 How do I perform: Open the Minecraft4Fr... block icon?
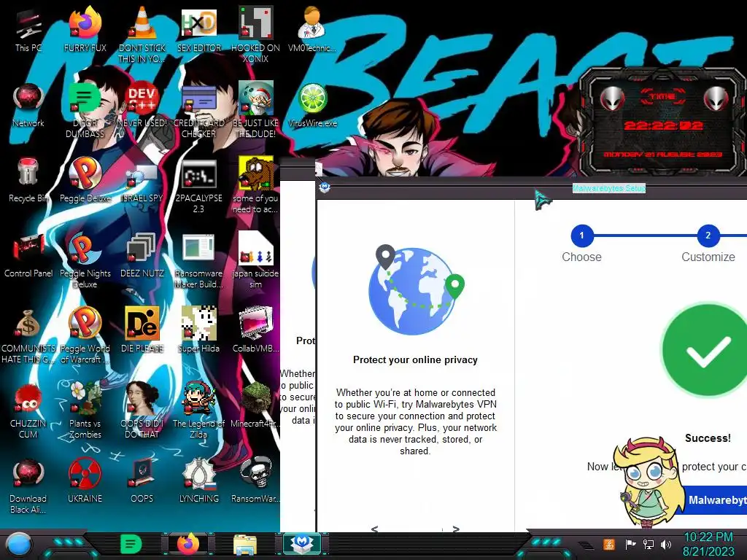pyautogui.click(x=255, y=405)
